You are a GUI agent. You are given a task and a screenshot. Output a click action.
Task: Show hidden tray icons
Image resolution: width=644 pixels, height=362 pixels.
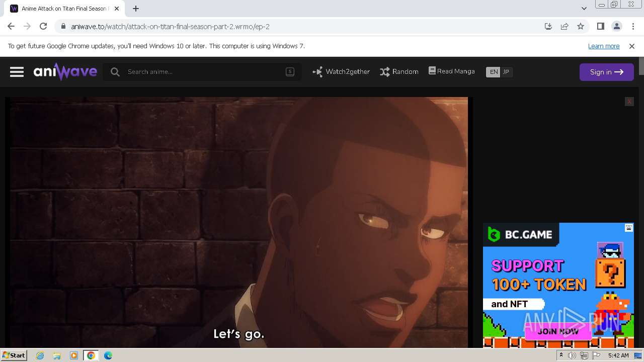[561, 355]
